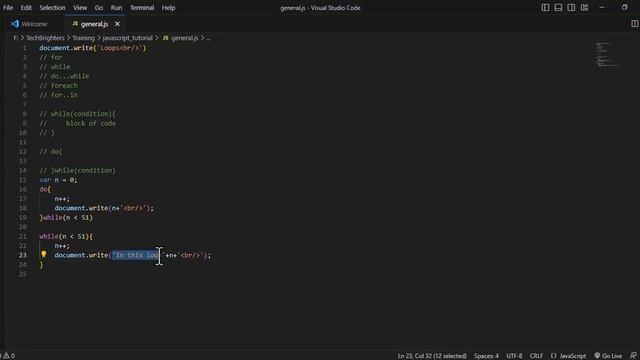Change file encoding UTF-8

click(x=514, y=356)
